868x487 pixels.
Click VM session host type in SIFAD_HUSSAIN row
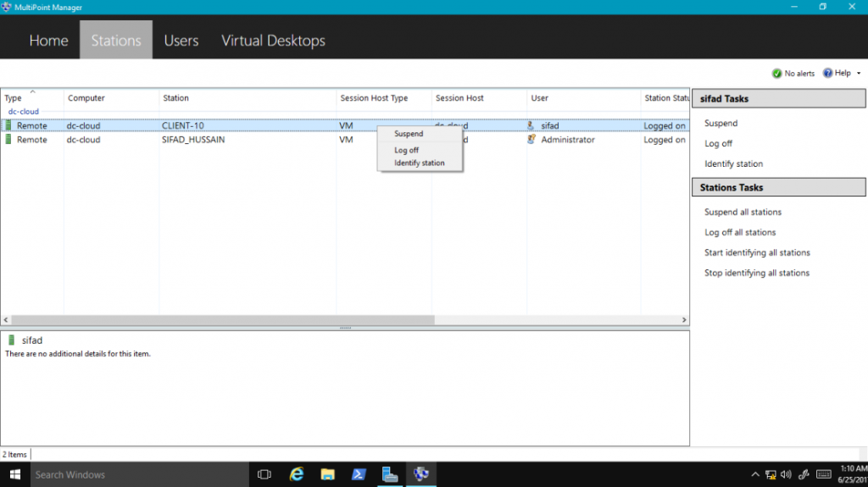[346, 140]
